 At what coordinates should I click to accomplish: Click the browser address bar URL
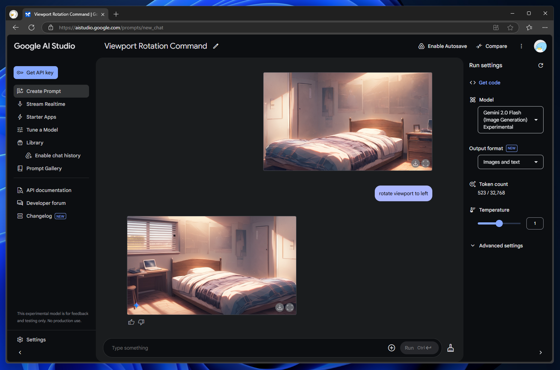pyautogui.click(x=111, y=28)
